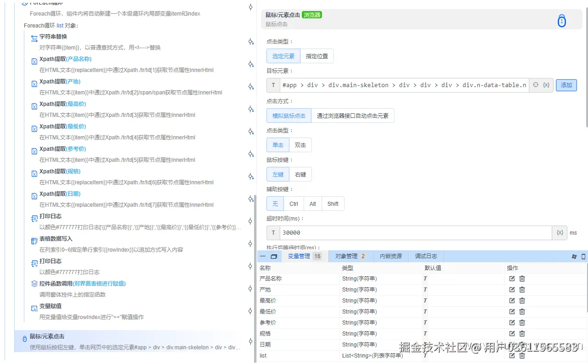
Task: Click the (参考价) Xpath step label
Action: coord(76,149)
